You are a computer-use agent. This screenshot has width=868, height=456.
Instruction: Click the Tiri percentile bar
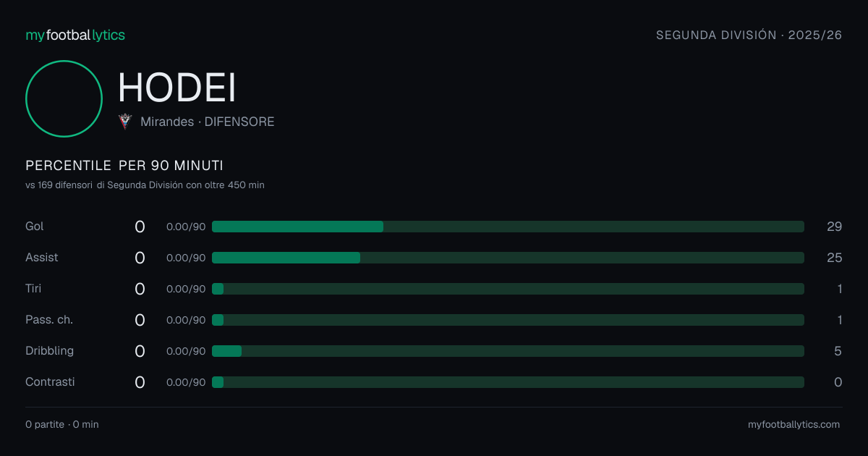(x=508, y=289)
